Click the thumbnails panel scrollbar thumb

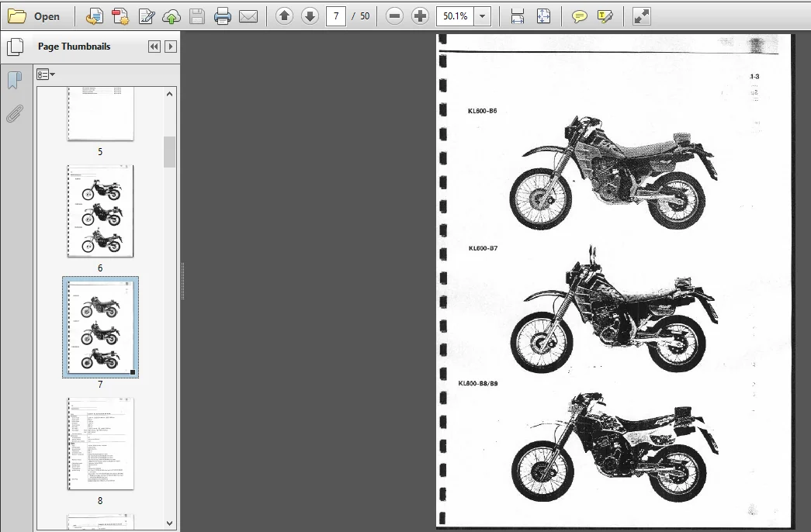tap(170, 152)
